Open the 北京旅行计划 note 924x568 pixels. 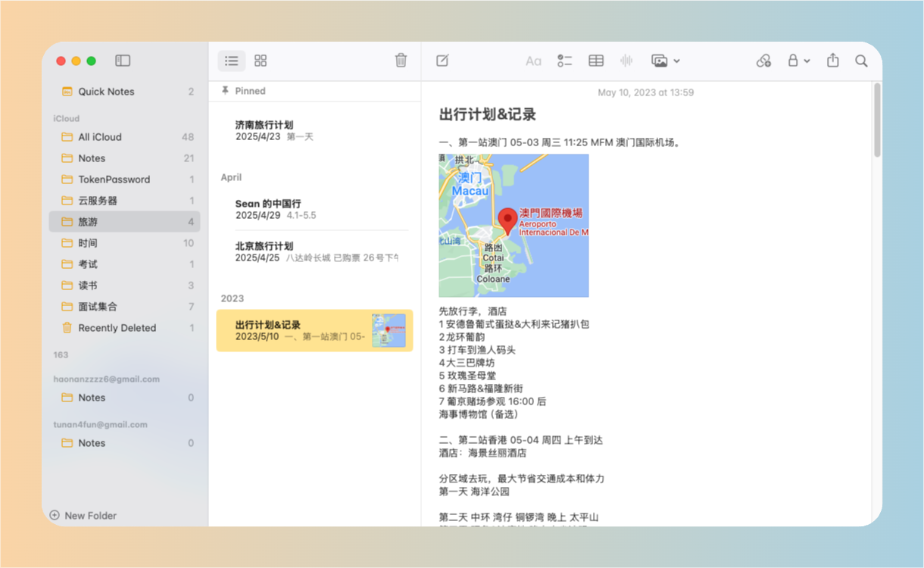click(314, 251)
